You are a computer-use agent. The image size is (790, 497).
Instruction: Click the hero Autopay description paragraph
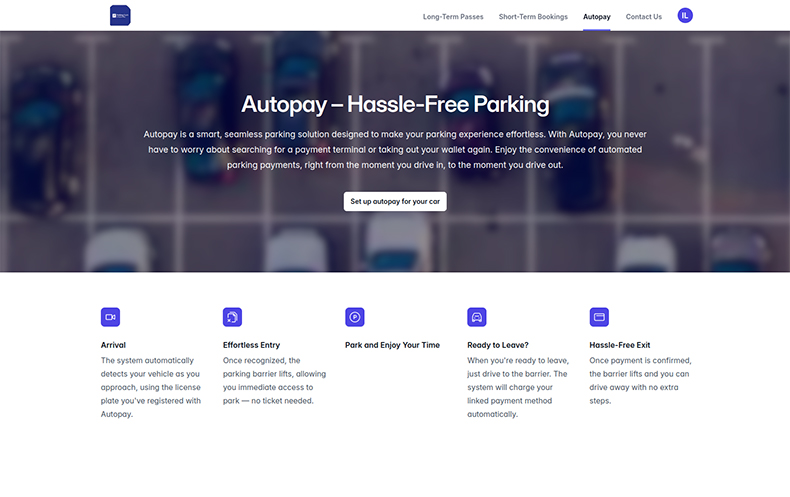pos(395,149)
